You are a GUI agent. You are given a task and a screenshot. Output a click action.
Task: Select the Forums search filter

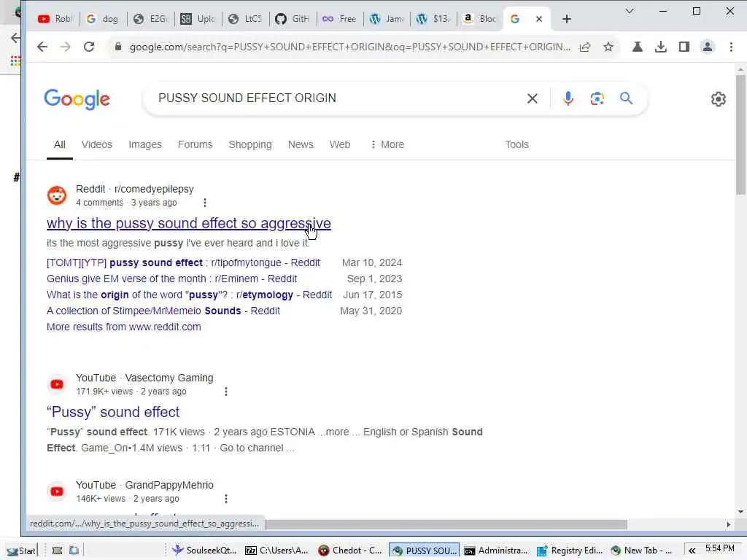click(x=195, y=145)
